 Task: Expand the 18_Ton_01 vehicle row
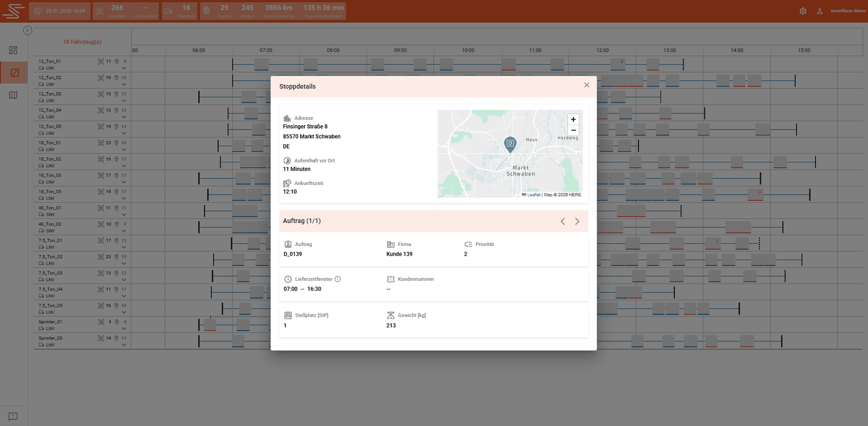tap(124, 150)
